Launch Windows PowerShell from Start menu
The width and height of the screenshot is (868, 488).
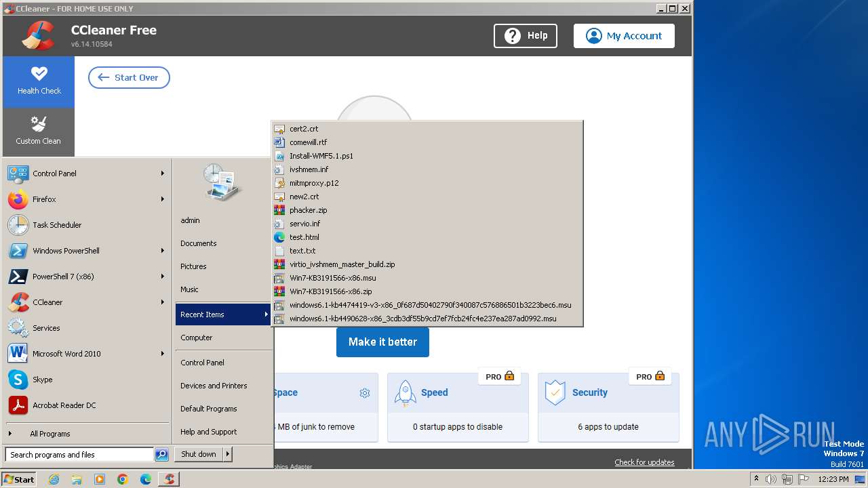point(87,251)
